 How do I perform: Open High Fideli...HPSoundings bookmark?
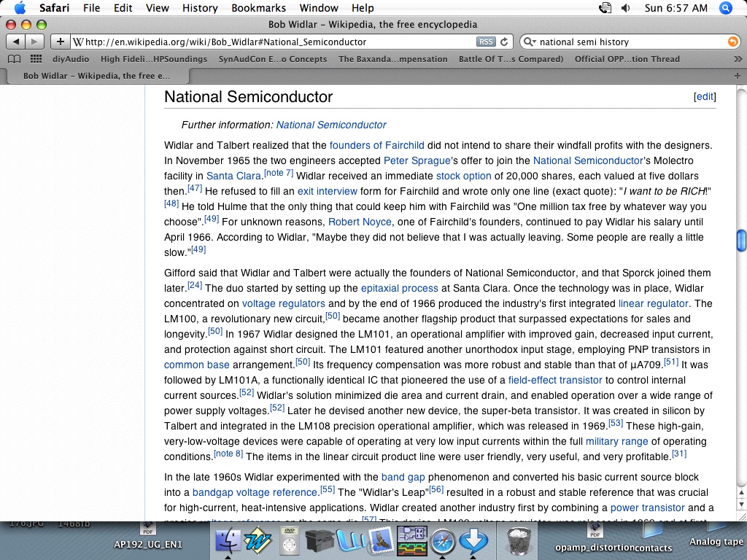tap(154, 59)
